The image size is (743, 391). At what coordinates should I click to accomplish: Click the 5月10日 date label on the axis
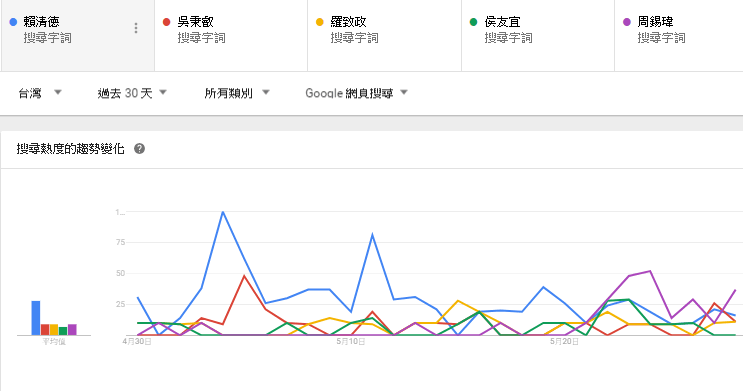[x=351, y=342]
